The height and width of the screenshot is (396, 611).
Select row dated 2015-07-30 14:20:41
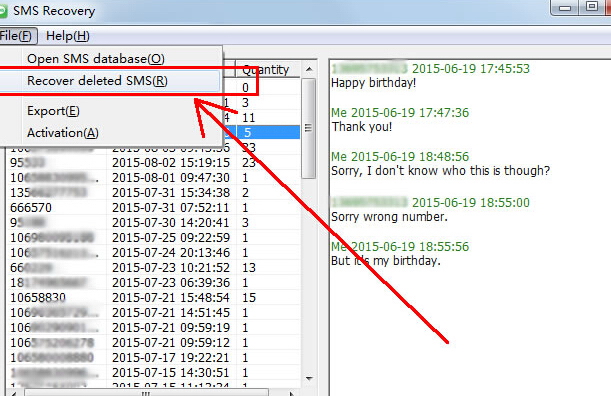click(x=154, y=223)
